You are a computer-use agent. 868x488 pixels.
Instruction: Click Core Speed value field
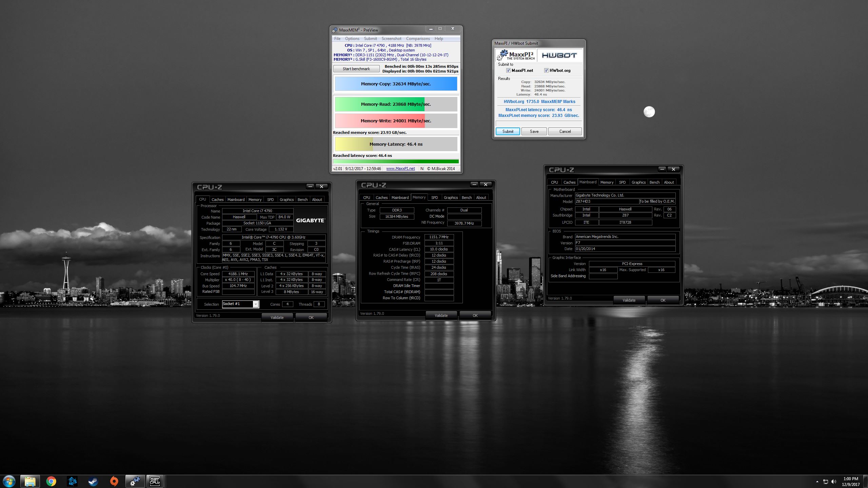coord(238,274)
